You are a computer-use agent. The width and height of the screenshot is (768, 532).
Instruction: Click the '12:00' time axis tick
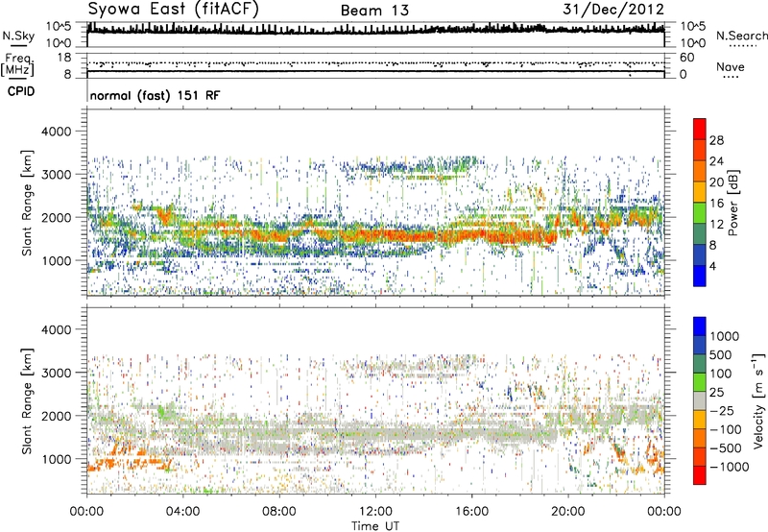coord(375,512)
